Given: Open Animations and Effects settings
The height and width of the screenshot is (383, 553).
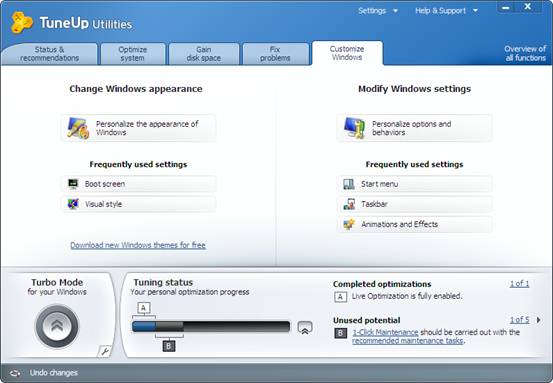Looking at the screenshot, I should click(x=414, y=224).
